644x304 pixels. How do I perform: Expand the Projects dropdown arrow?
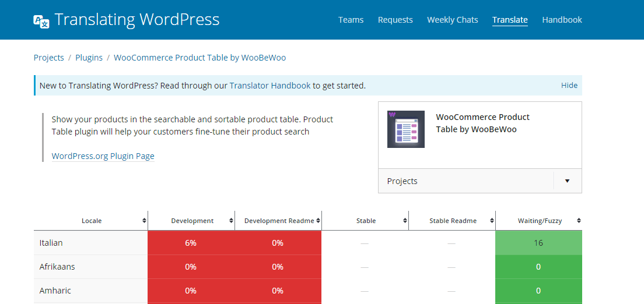coord(567,181)
